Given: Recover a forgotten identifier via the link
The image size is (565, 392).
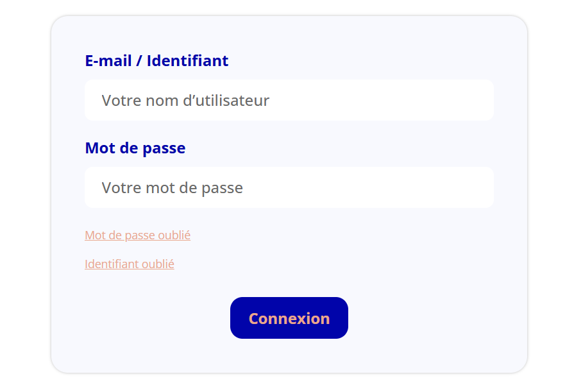Looking at the screenshot, I should pos(130,264).
